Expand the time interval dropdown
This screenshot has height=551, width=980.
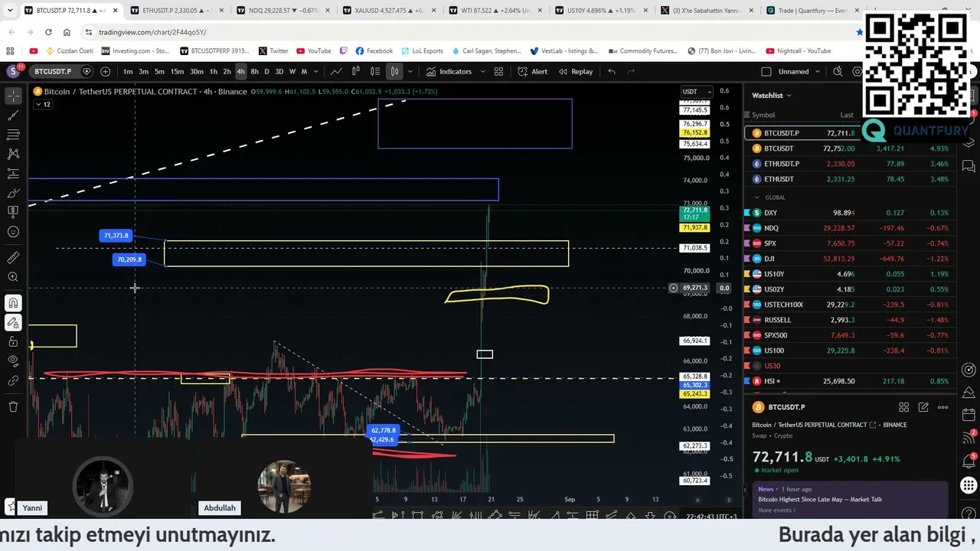pyautogui.click(x=316, y=71)
